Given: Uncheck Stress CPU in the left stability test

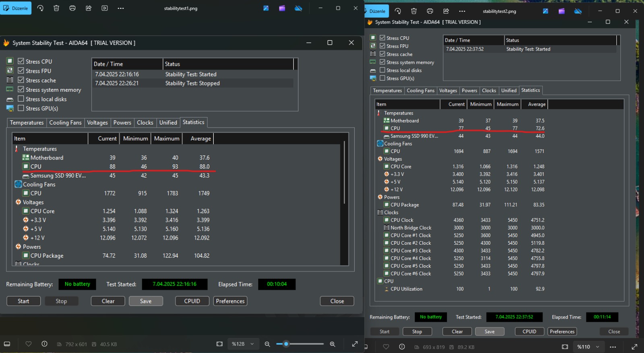Looking at the screenshot, I should pos(21,61).
